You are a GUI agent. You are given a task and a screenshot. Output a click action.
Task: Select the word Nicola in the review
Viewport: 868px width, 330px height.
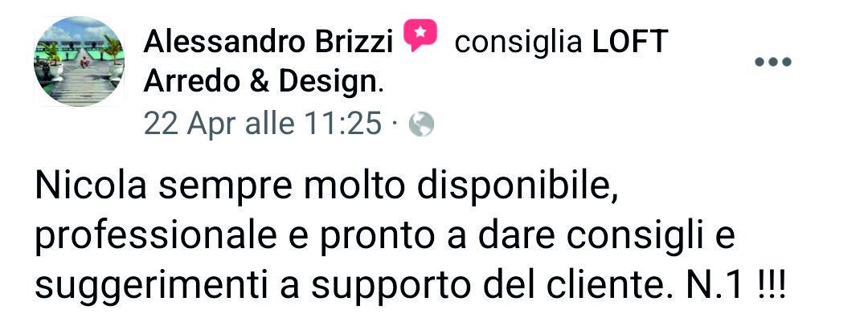(x=91, y=187)
